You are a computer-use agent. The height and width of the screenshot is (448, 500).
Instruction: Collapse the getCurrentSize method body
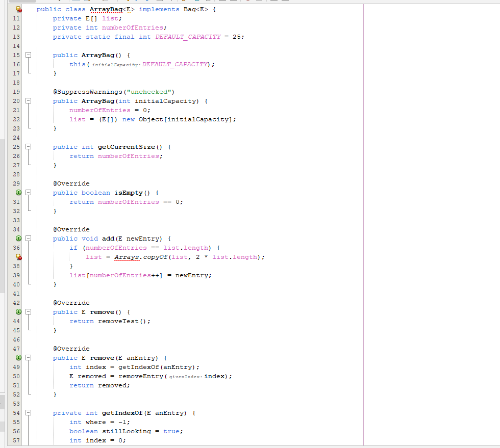[29, 147]
